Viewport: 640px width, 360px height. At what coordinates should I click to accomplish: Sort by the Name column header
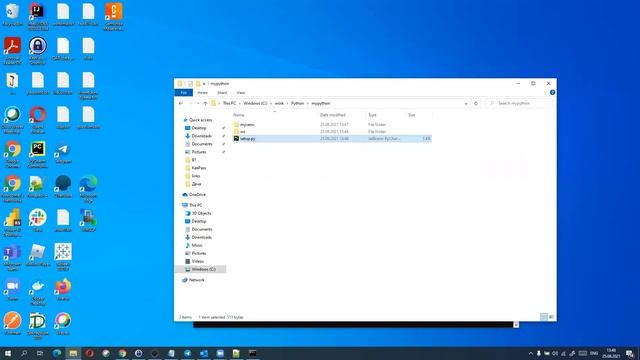click(239, 115)
